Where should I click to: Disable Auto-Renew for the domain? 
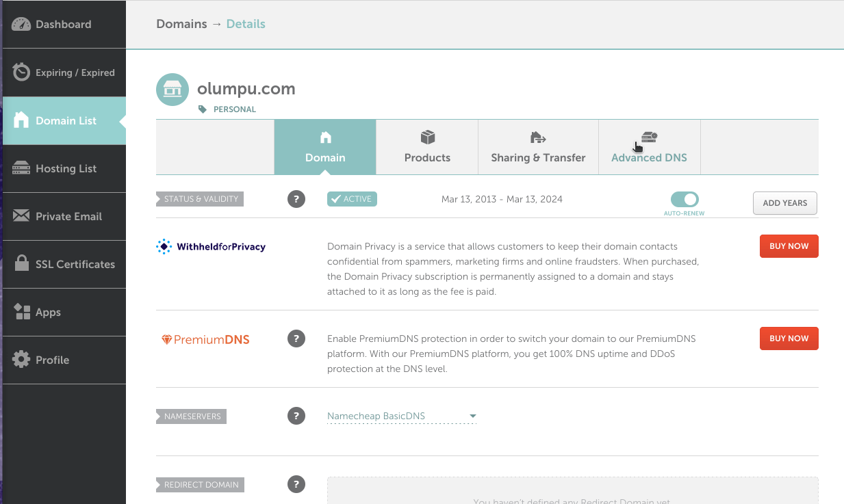685,199
